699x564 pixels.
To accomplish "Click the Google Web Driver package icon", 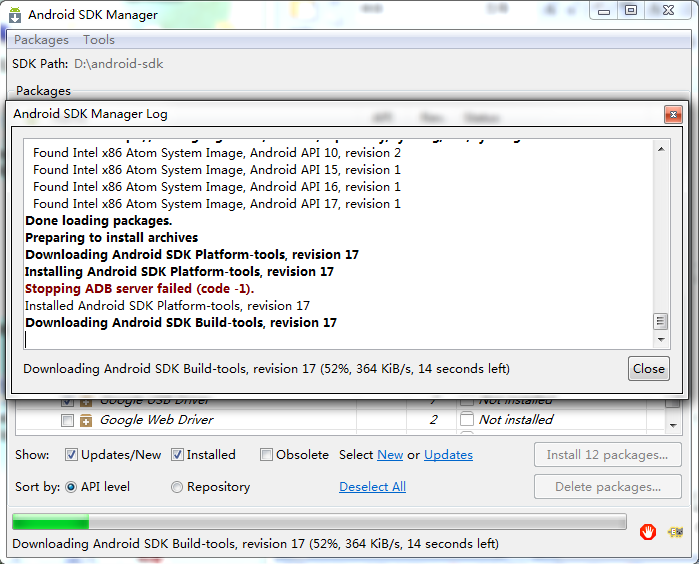I will tap(86, 420).
